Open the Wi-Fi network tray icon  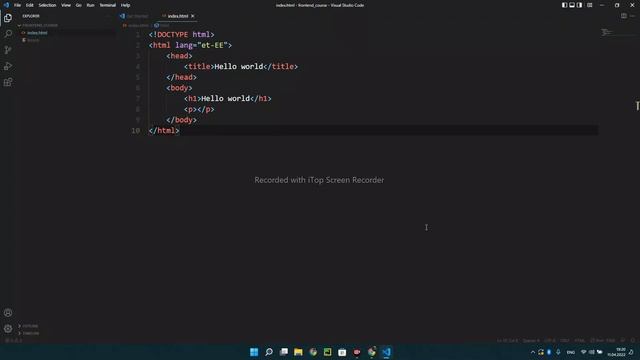(x=584, y=352)
